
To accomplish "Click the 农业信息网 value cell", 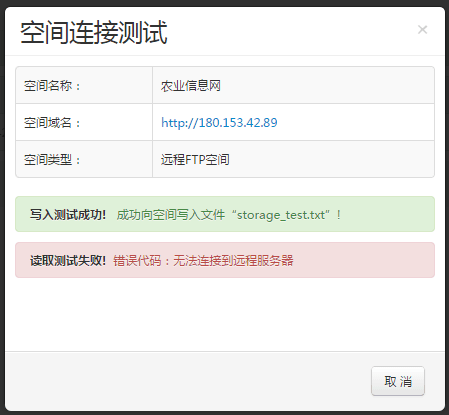I will pyautogui.click(x=293, y=85).
